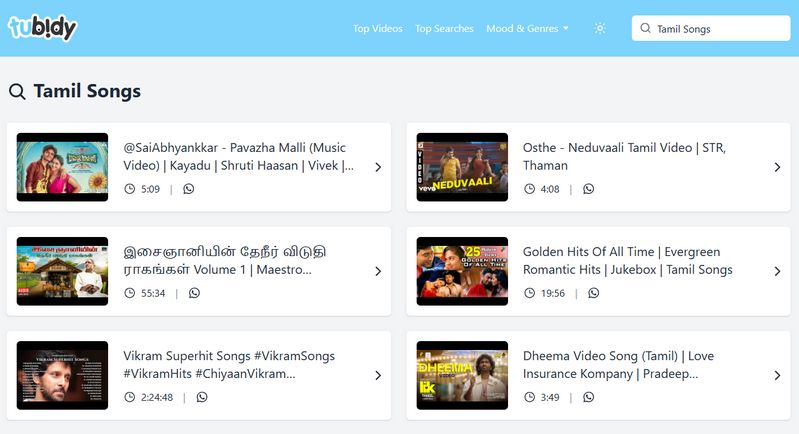Screen dimensions: 799x434
Task: Open the @SaiAbhyankkar Pavazha Malli title link
Action: click(238, 156)
